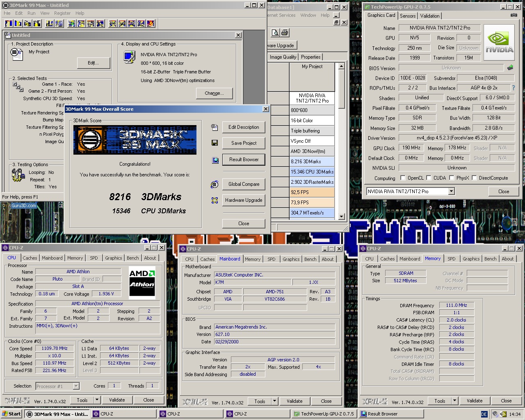
Task: Open Window menu in Result Browser
Action: coord(308,15)
